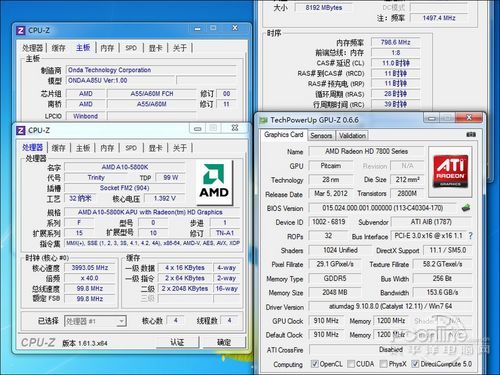Viewport: 500px width, 375px height.
Task: Click the Shaders 1024 Unified field
Action: click(x=340, y=250)
